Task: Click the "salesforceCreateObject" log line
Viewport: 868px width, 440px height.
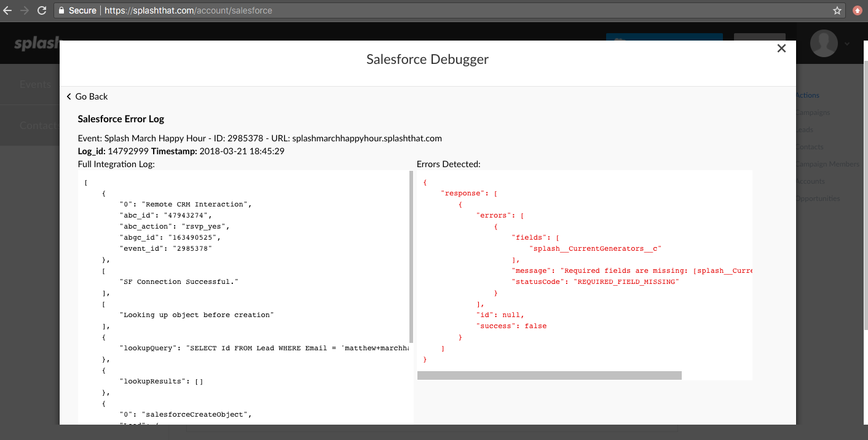Action: point(186,414)
